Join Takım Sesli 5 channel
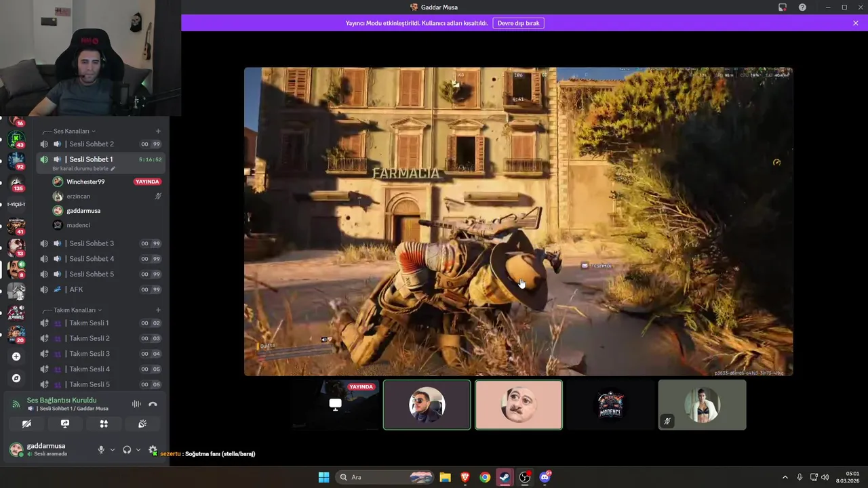This screenshot has width=868, height=488. [100, 384]
